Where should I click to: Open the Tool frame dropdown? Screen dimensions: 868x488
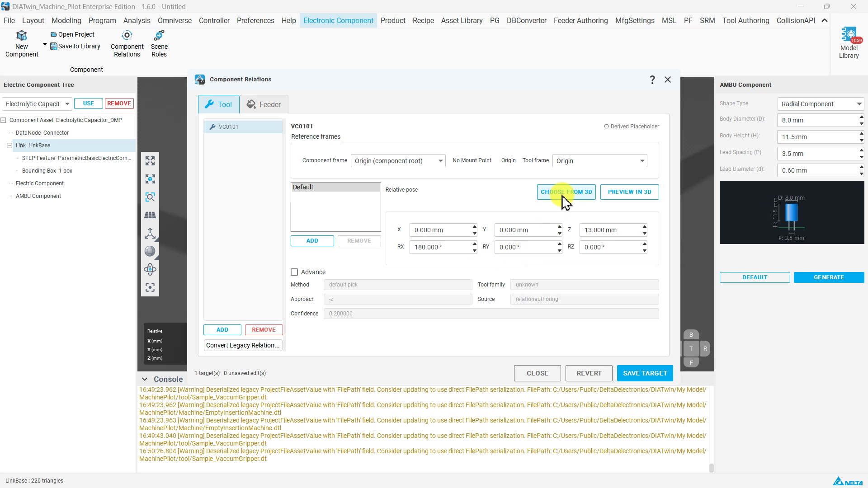coord(599,161)
